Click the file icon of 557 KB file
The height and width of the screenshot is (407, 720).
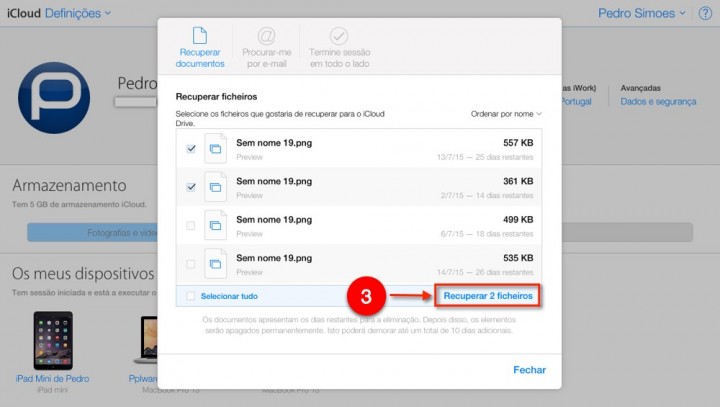click(215, 148)
